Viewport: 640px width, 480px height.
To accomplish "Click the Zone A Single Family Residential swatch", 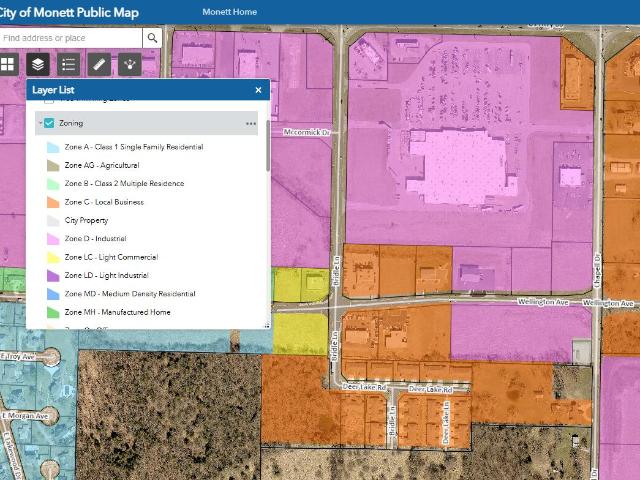I will [53, 147].
